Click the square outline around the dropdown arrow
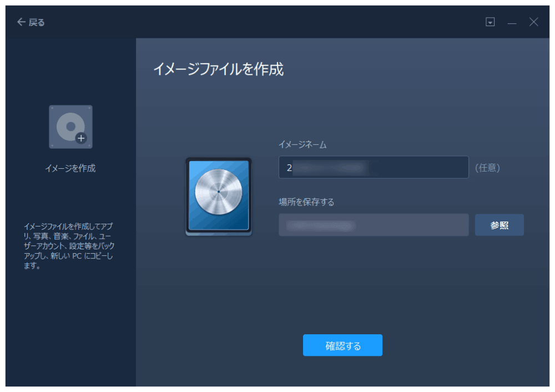This screenshot has height=392, width=555. tap(490, 22)
